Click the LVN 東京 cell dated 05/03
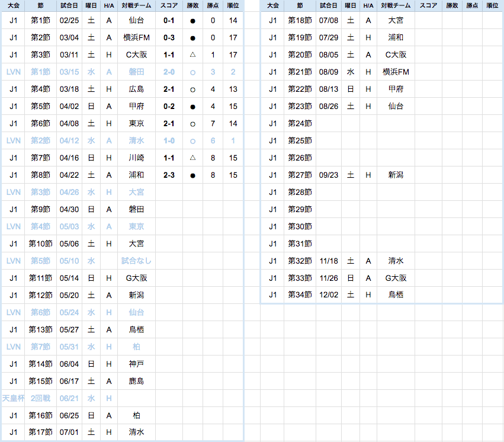 pyautogui.click(x=136, y=226)
